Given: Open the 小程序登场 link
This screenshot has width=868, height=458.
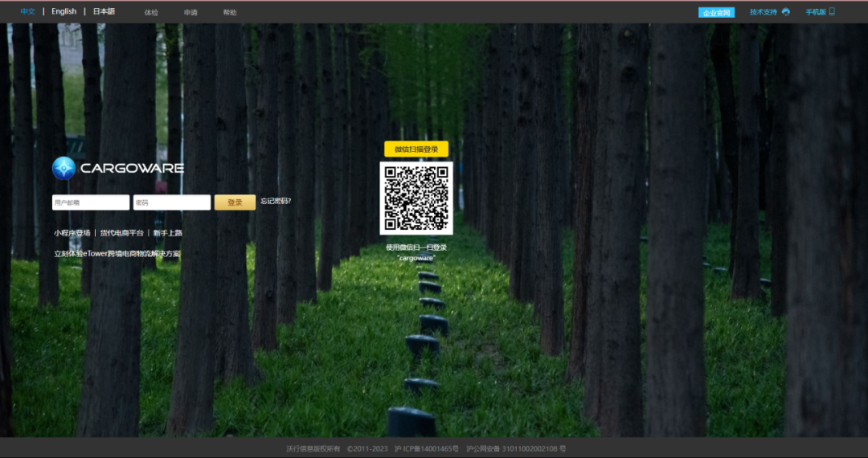Looking at the screenshot, I should [x=72, y=233].
